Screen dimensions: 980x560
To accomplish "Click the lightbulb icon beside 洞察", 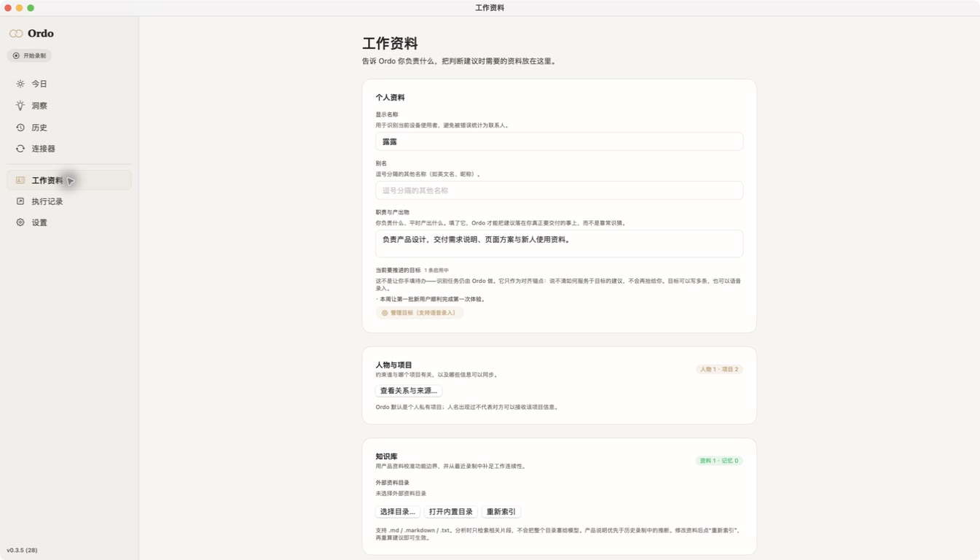I will point(20,106).
